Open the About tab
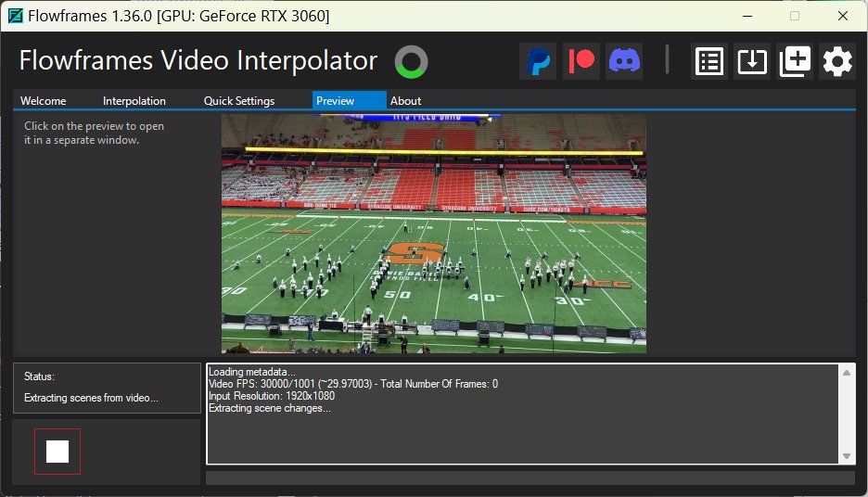Viewport: 868px width, 497px height. pyautogui.click(x=406, y=101)
